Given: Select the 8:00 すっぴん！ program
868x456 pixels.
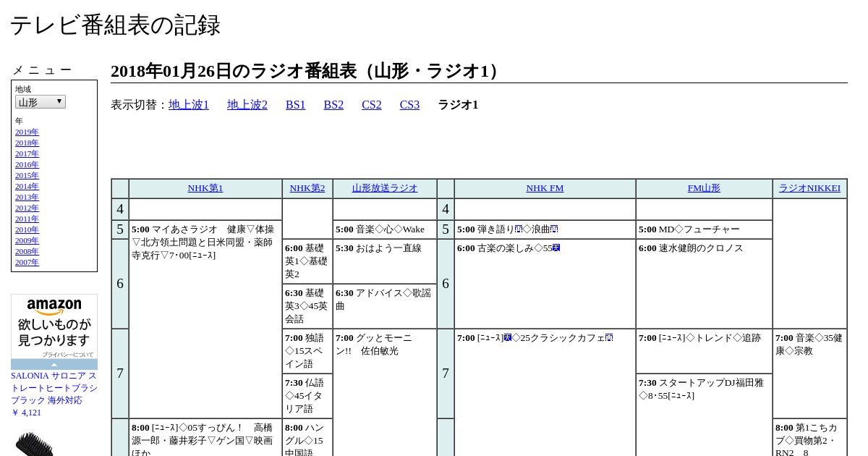Looking at the screenshot, I should pyautogui.click(x=205, y=438).
